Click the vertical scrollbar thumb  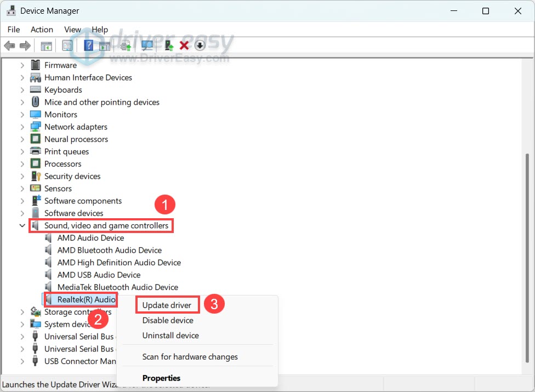click(527, 258)
